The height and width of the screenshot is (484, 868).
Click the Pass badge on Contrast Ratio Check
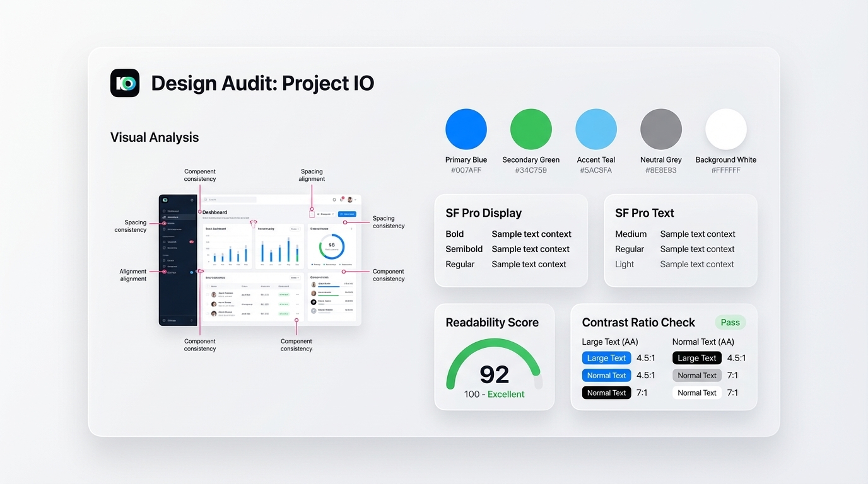tap(730, 322)
